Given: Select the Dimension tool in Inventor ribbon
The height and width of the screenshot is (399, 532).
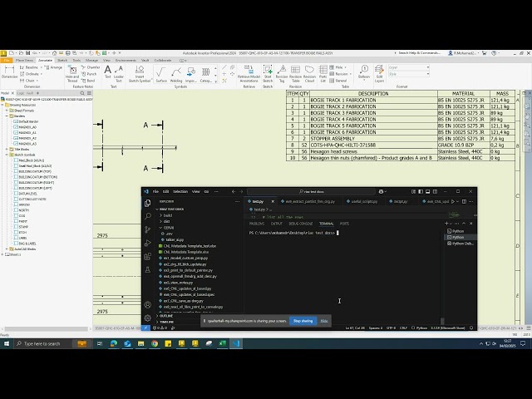Looking at the screenshot, I should tap(9, 72).
